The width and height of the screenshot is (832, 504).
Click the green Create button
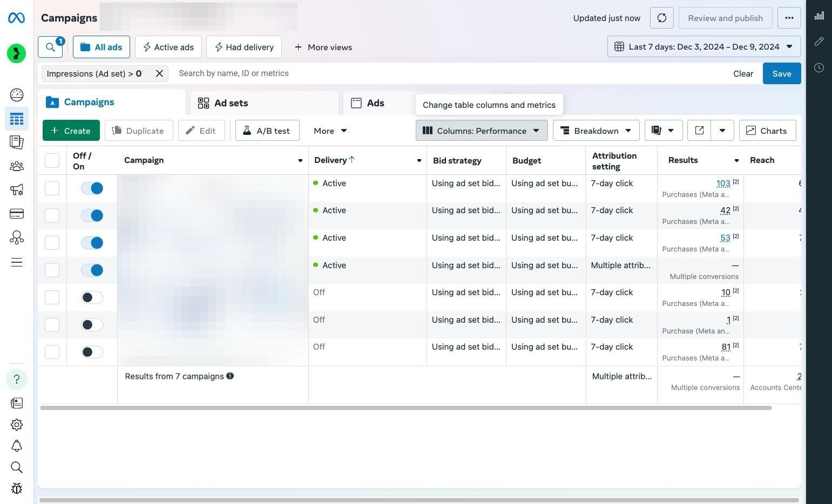click(x=71, y=131)
